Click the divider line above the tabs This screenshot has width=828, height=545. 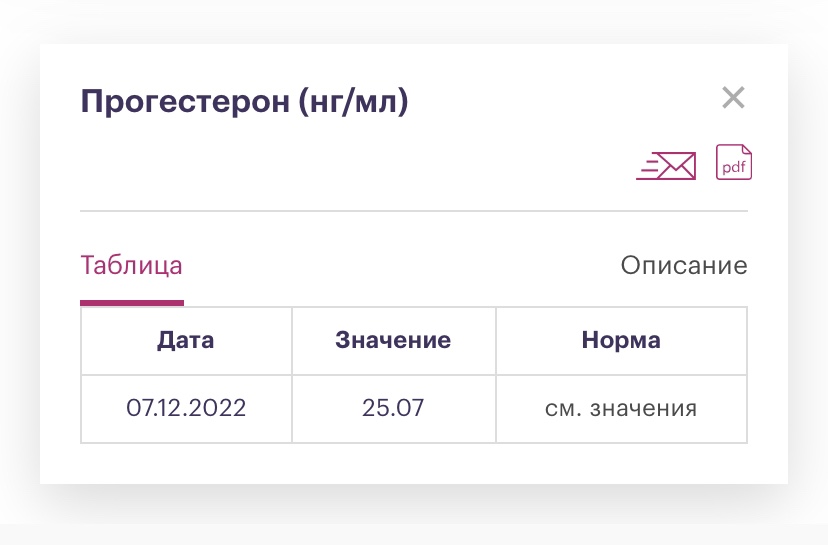coord(413,211)
